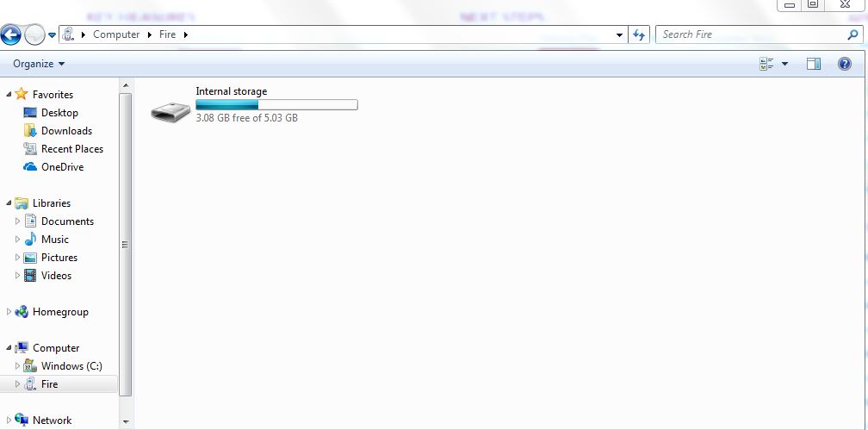The height and width of the screenshot is (430, 868).
Task: Expand the Network node
Action: (9, 420)
